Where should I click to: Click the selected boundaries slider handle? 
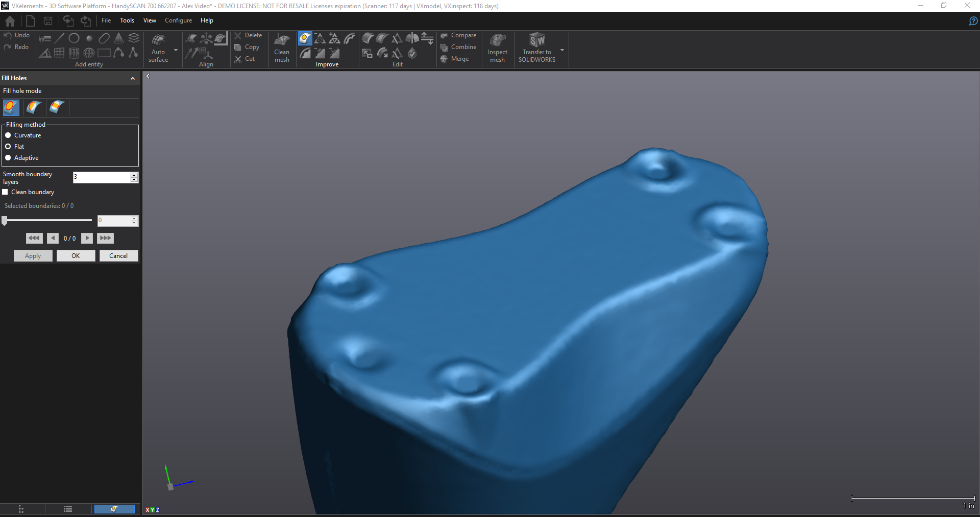[x=5, y=221]
